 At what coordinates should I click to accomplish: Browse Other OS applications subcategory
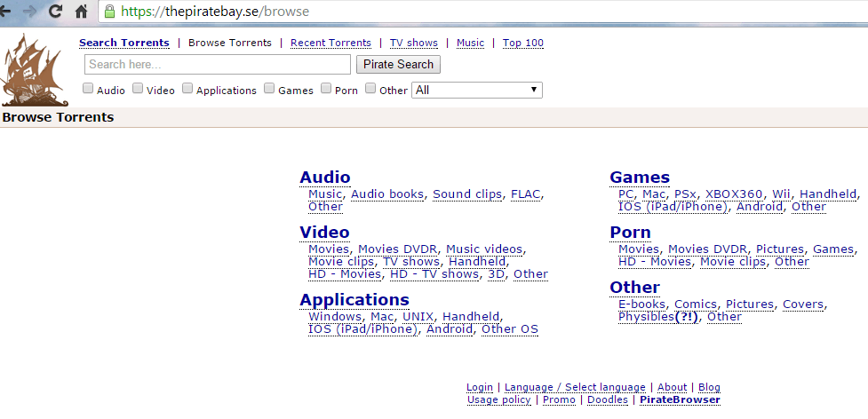click(x=510, y=329)
